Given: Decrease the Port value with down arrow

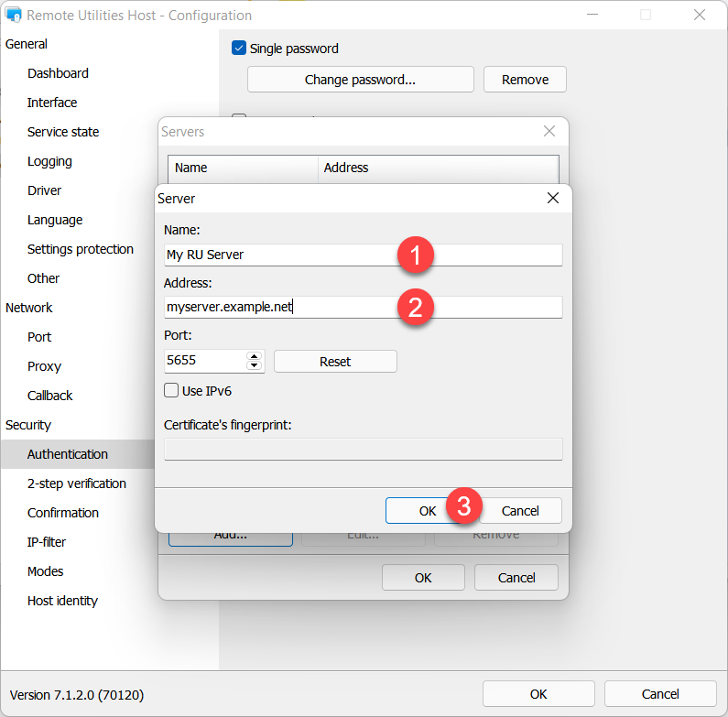Looking at the screenshot, I should [255, 365].
